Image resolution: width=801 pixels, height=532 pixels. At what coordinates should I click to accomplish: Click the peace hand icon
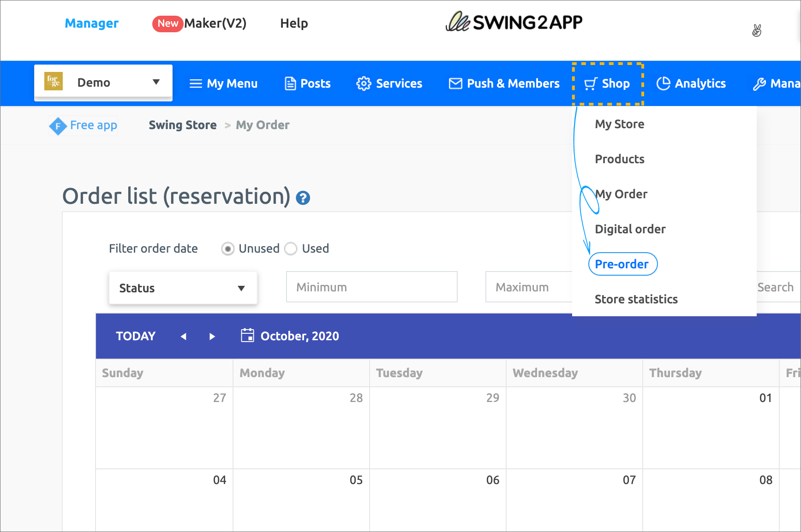click(x=756, y=30)
